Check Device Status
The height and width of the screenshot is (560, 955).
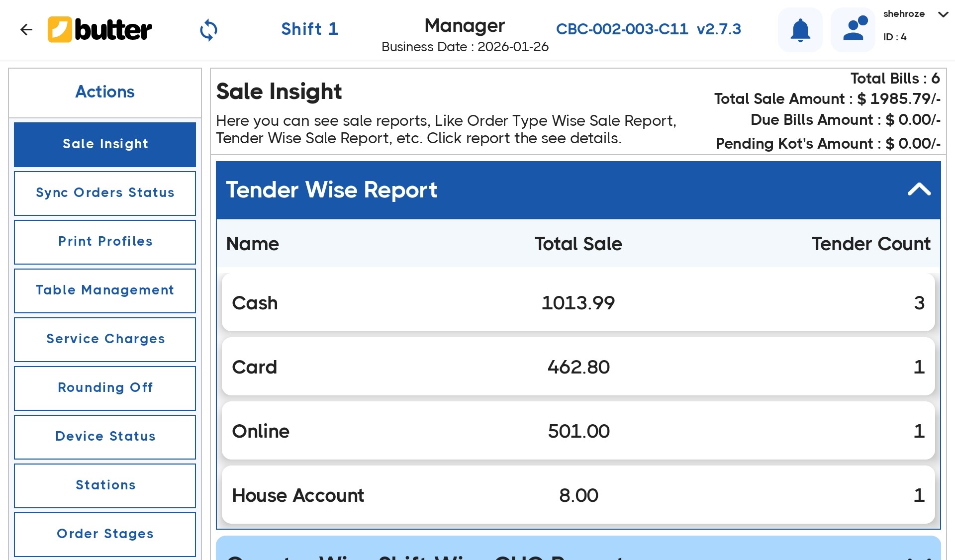click(x=105, y=437)
